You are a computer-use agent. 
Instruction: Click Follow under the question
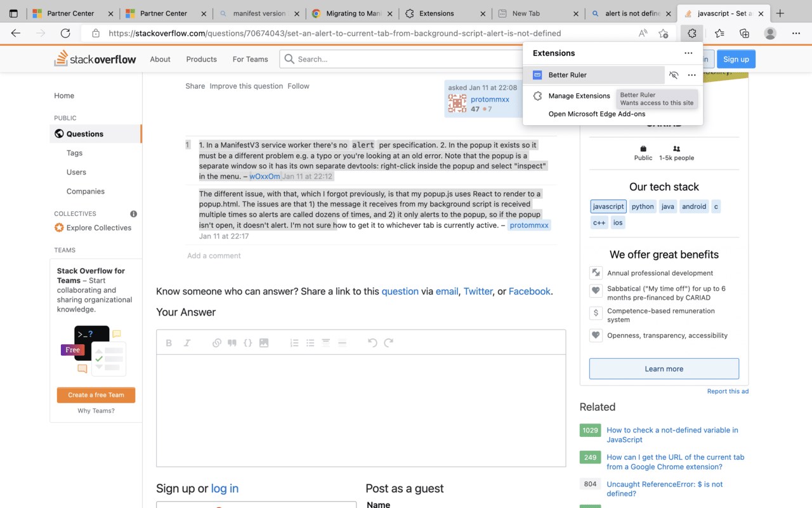[298, 86]
